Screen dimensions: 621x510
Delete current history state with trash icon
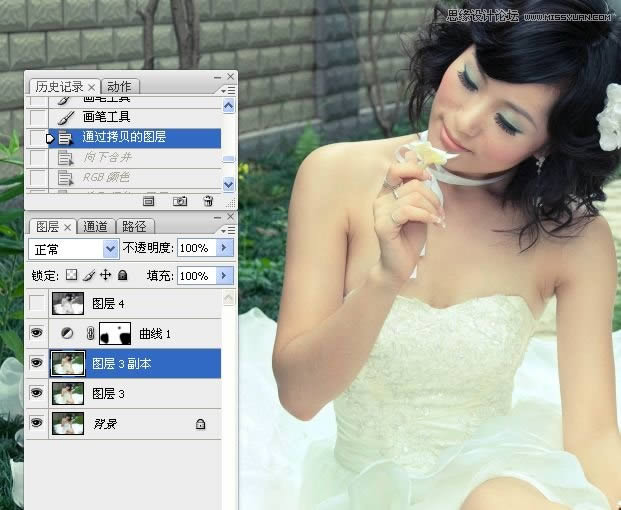pyautogui.click(x=208, y=201)
